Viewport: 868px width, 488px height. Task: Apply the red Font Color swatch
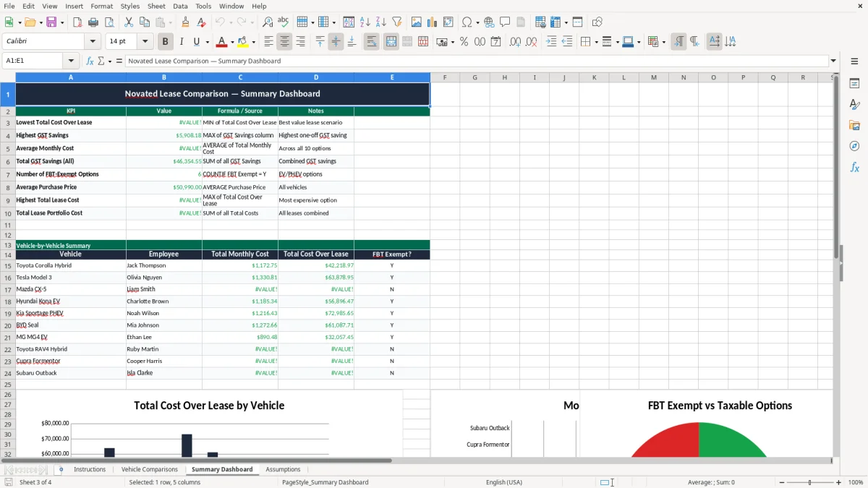[222, 42]
